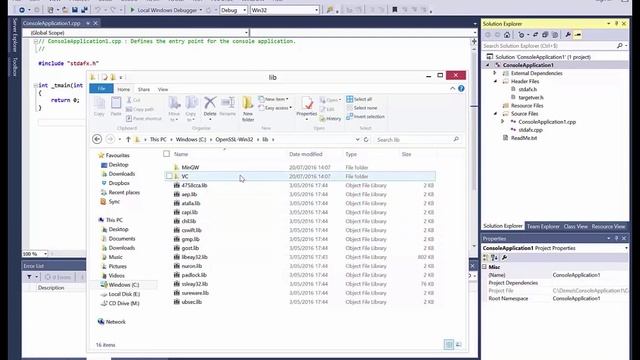This screenshot has height=360, width=640.
Task: Open Easy access dropdown in ribbon
Action: tap(275, 108)
